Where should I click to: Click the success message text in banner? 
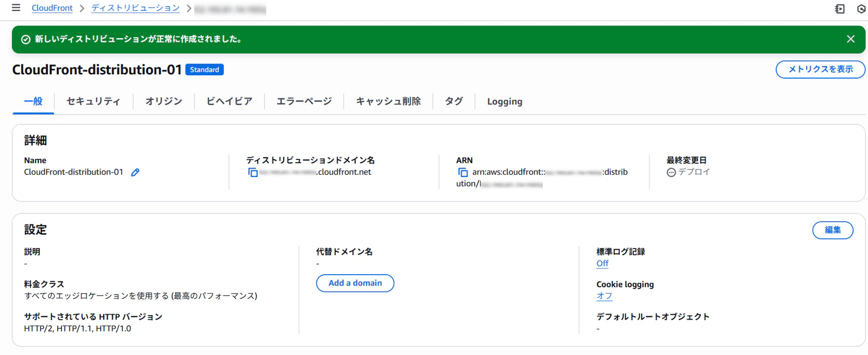(x=139, y=39)
